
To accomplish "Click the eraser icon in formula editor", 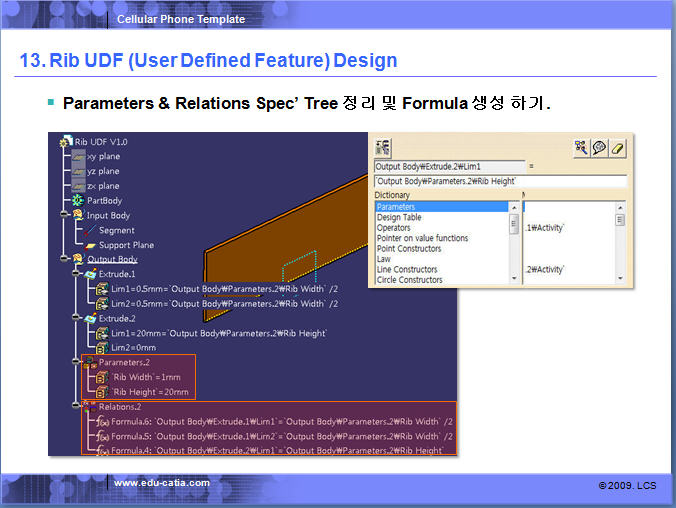I will tap(617, 148).
